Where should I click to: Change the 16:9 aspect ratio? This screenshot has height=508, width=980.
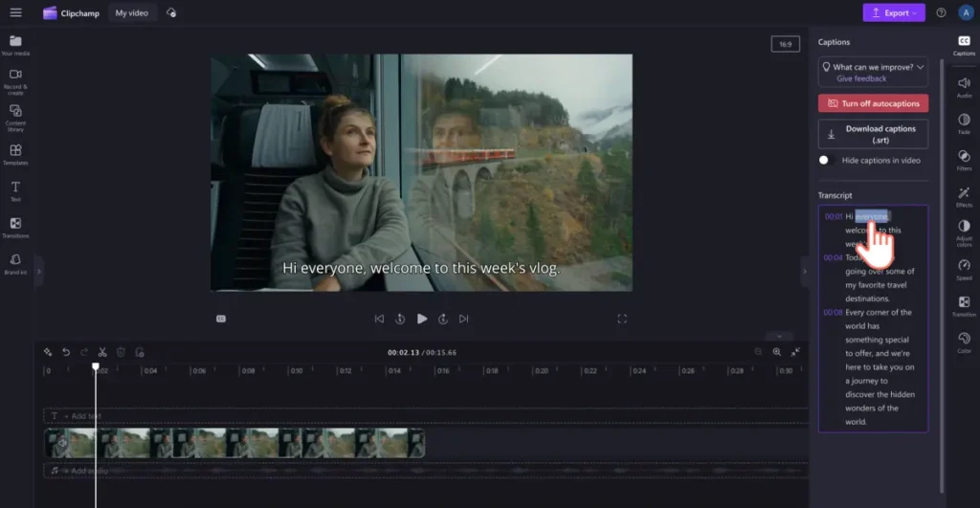(x=785, y=44)
